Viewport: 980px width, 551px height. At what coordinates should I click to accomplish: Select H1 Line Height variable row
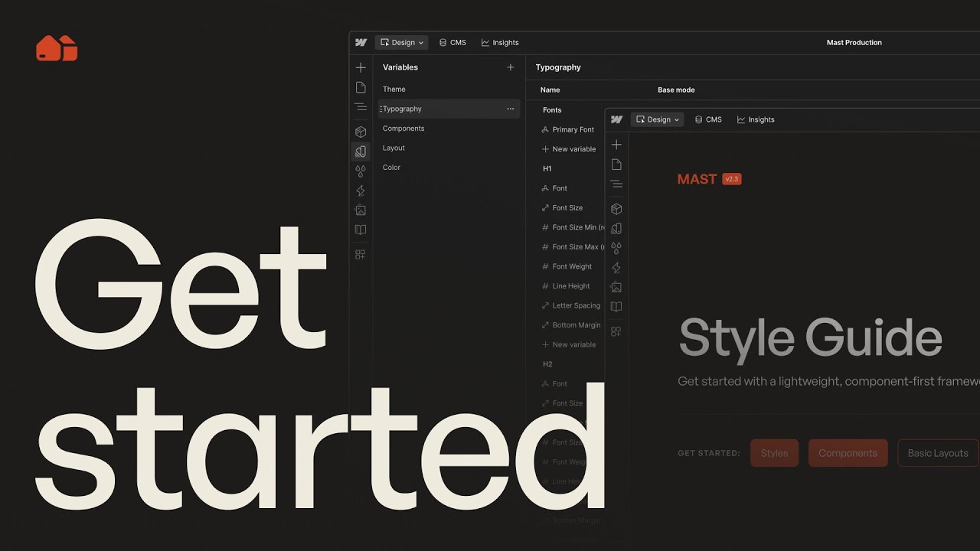click(x=565, y=286)
